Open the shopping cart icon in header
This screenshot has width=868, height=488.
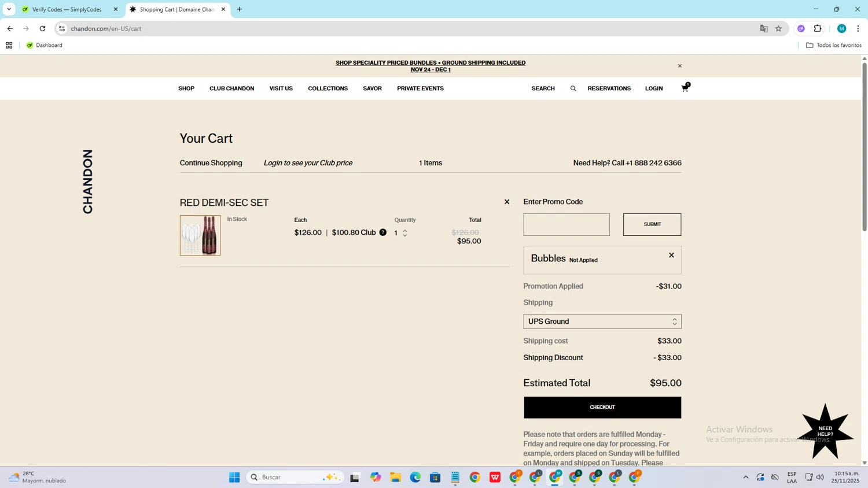[x=685, y=88]
